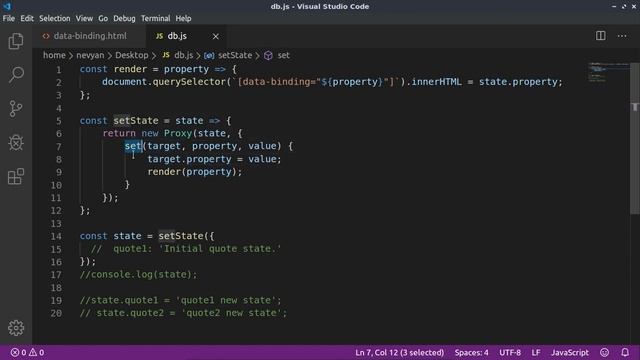Open the db.js breadcrumb dropdown

(184, 55)
